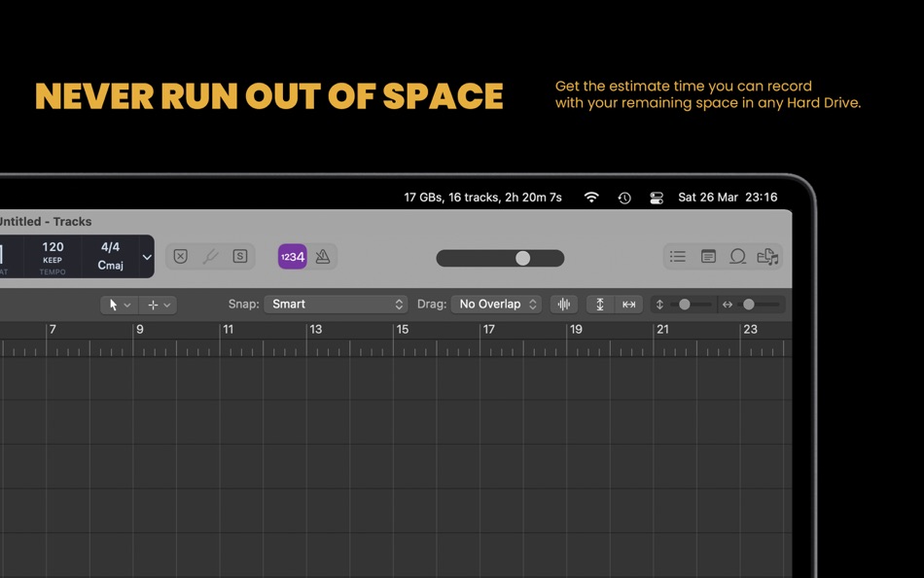Open the 17 GBs recording estimate menu item
This screenshot has height=578, width=924.
coord(482,198)
